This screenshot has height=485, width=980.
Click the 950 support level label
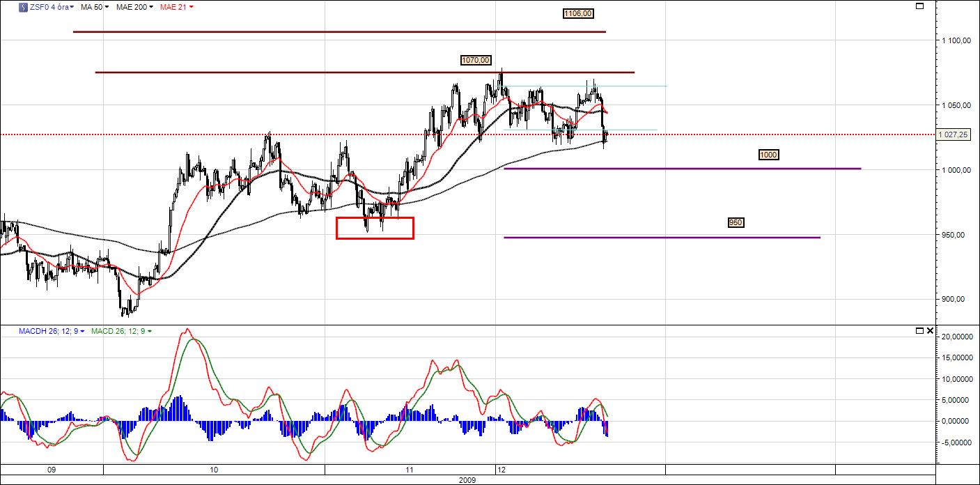pyautogui.click(x=736, y=222)
